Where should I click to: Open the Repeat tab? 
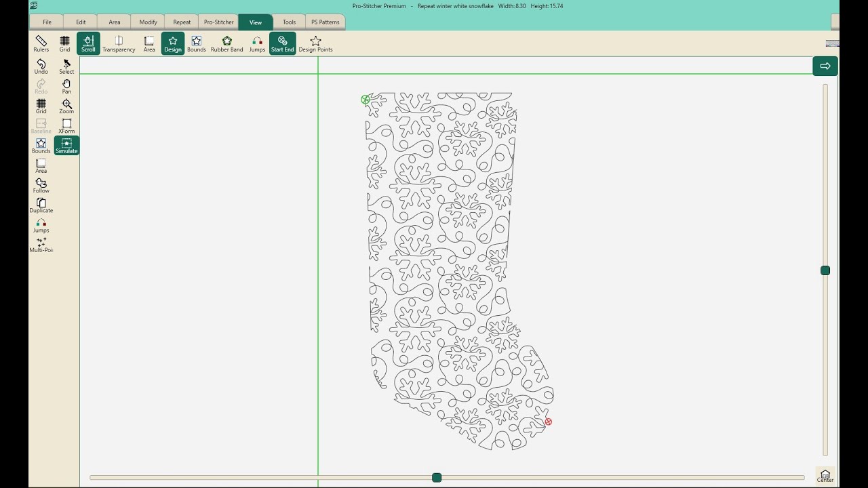click(x=182, y=22)
